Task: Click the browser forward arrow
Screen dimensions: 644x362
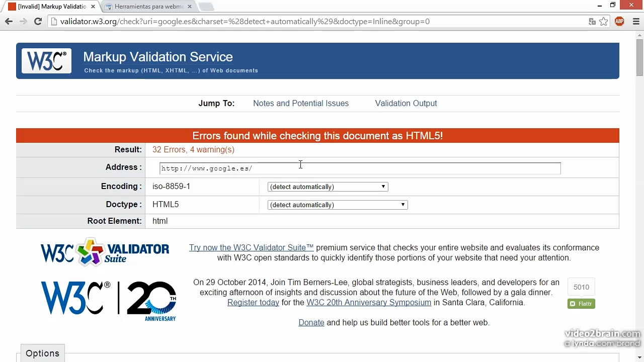Action: [23, 21]
